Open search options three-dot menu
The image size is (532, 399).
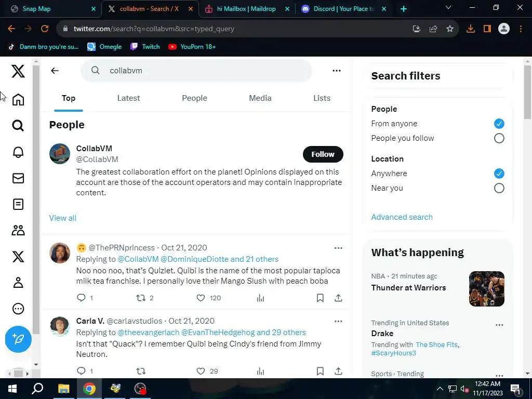pyautogui.click(x=337, y=71)
